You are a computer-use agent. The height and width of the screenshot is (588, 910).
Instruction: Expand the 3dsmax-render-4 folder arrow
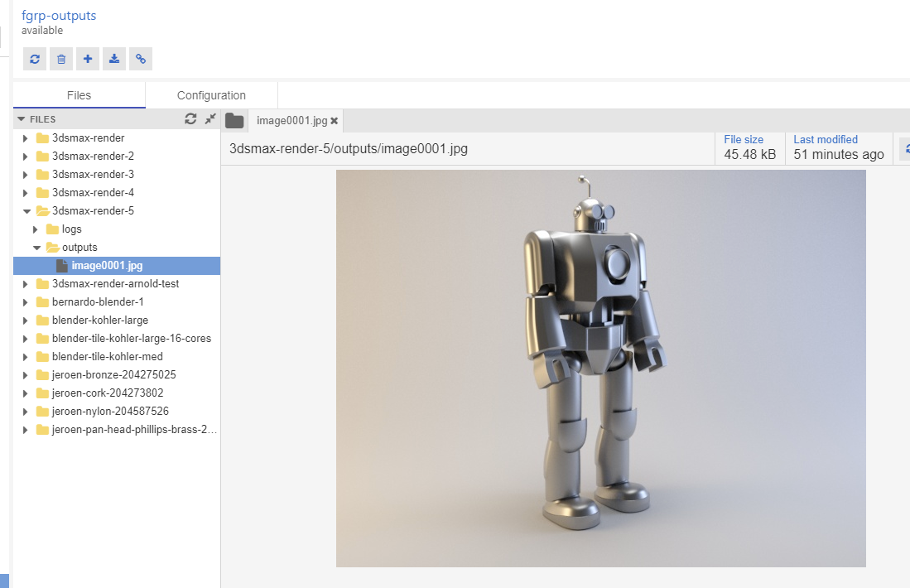(x=25, y=193)
